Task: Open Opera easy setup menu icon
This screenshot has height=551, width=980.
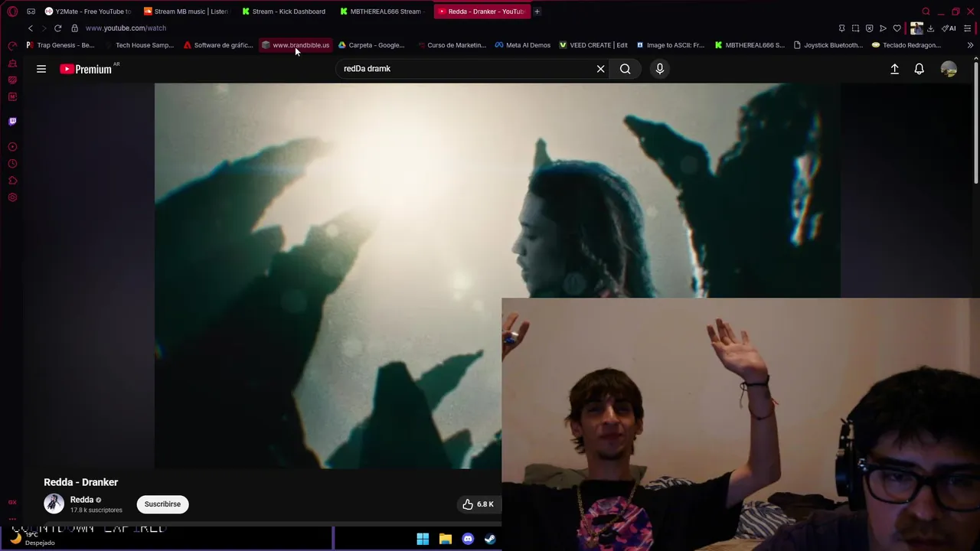Action: pos(968,28)
